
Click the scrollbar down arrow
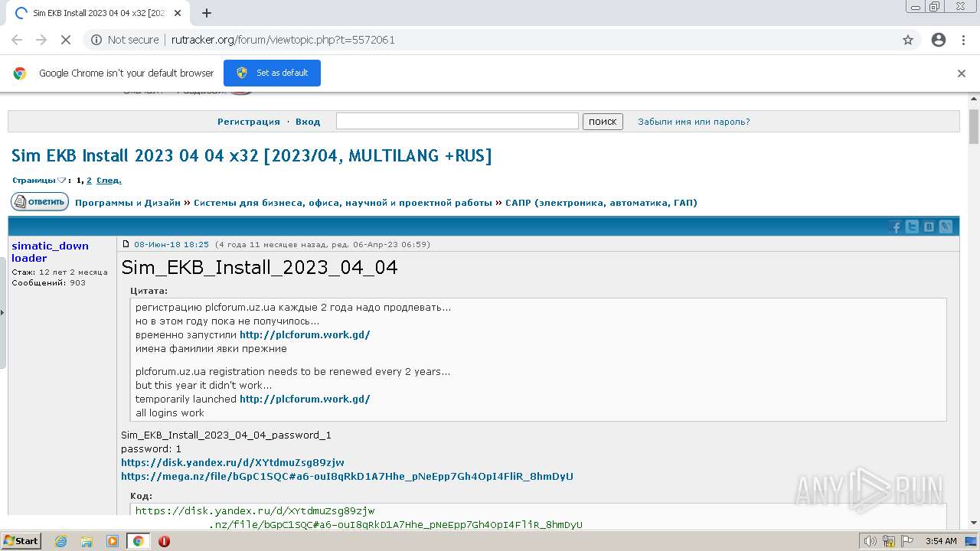(974, 523)
